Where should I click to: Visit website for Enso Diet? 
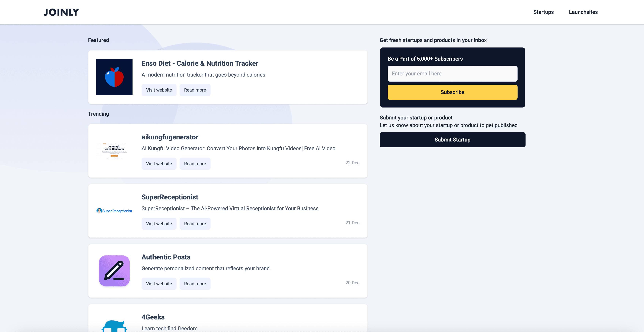point(159,90)
